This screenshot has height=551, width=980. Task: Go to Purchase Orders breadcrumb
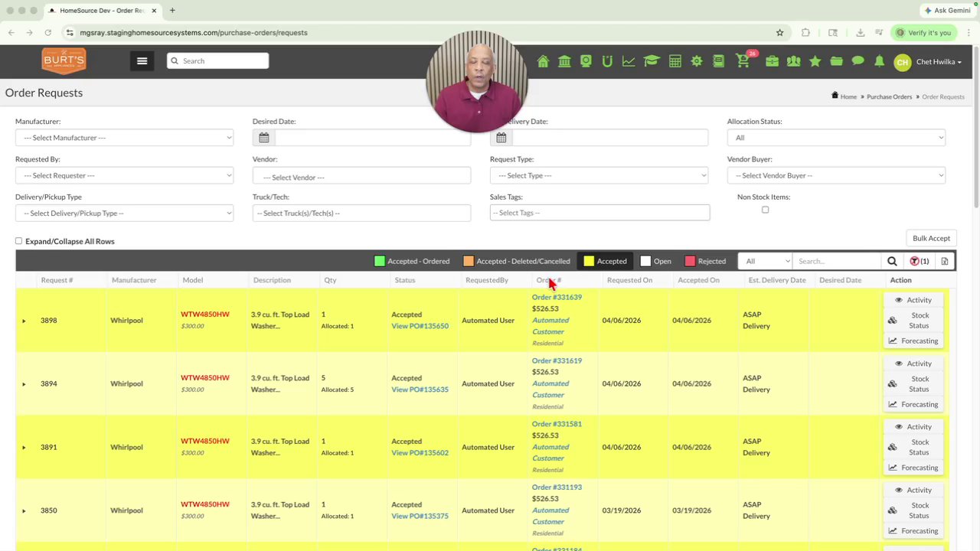pos(889,96)
